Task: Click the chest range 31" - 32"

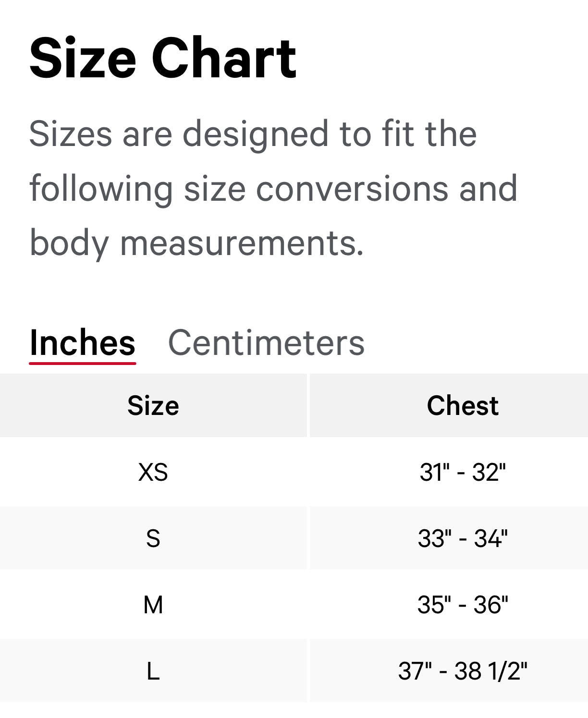Action: [463, 472]
